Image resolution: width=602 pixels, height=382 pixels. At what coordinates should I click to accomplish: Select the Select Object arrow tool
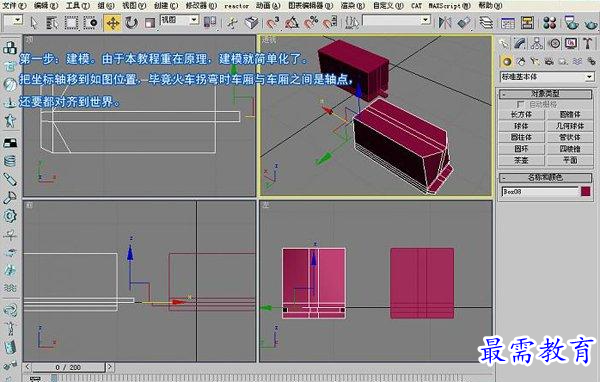[34, 23]
